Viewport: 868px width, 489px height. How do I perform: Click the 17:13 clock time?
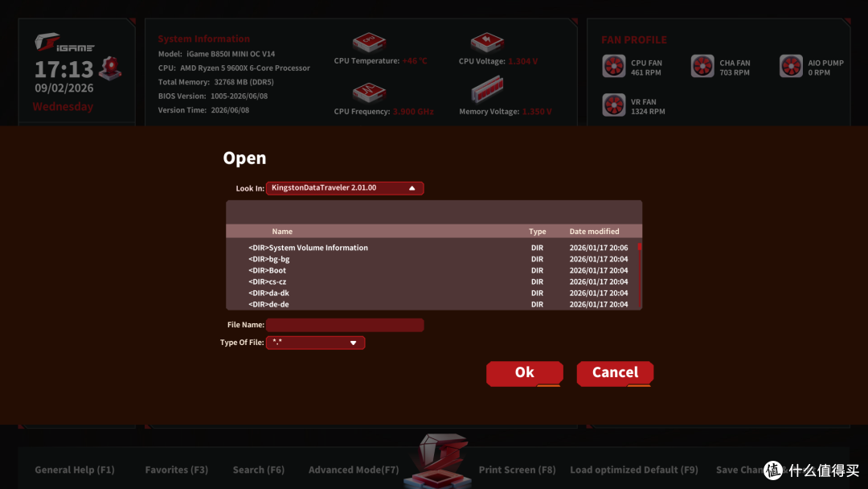click(63, 69)
